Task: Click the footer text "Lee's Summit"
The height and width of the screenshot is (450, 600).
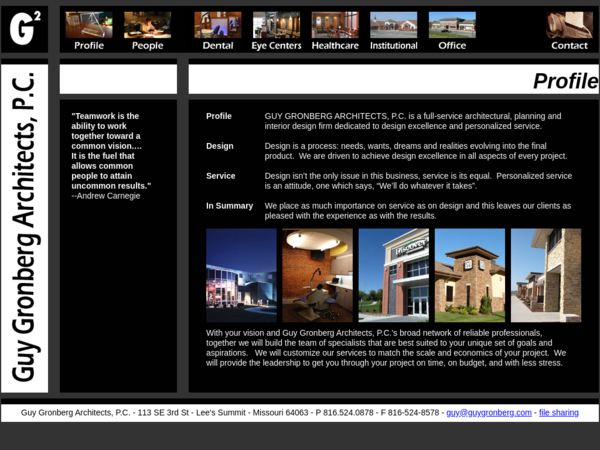Action: coord(221,412)
